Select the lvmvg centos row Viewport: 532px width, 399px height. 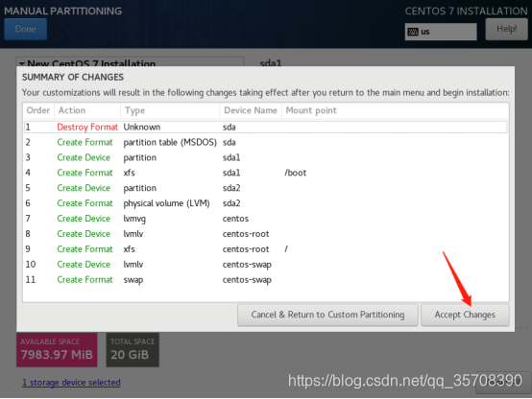pos(266,219)
